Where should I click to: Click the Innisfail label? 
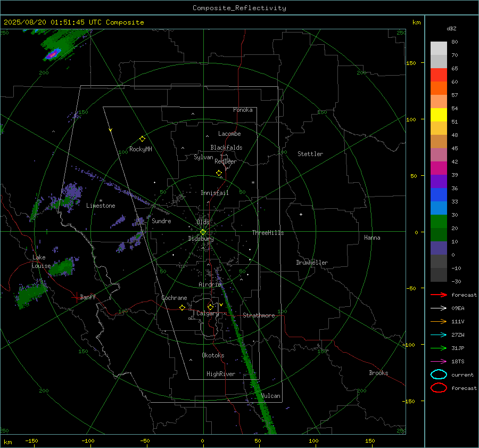tap(214, 193)
